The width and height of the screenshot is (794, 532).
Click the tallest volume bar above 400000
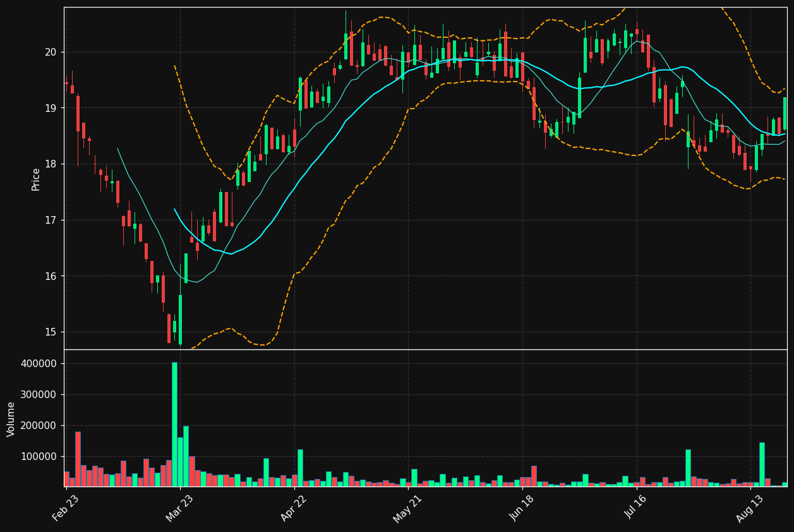click(174, 424)
